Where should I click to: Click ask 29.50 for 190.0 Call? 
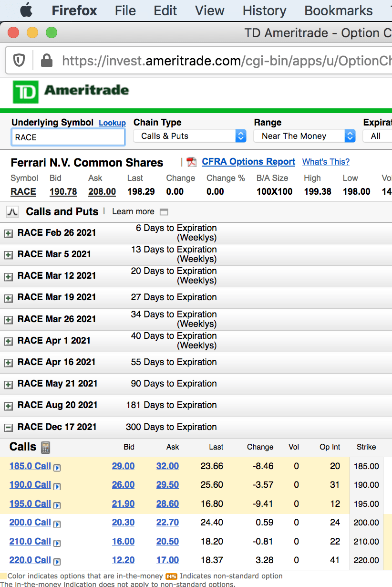coord(167,485)
